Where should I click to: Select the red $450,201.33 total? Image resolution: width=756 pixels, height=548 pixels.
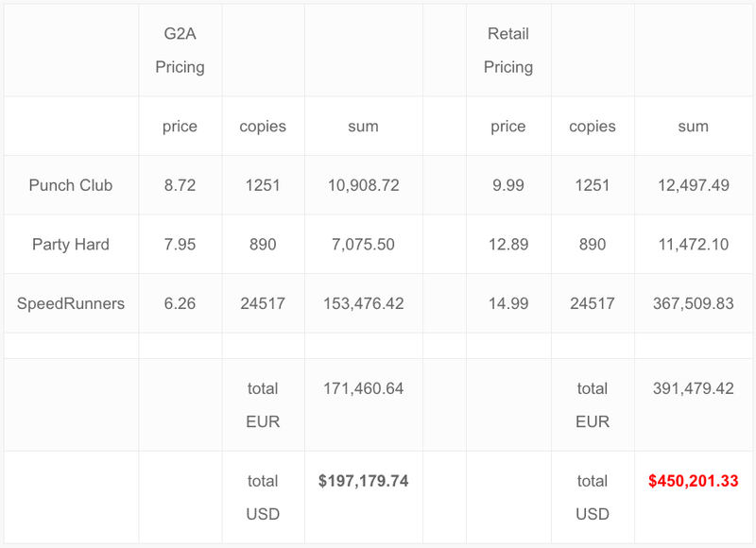[694, 481]
